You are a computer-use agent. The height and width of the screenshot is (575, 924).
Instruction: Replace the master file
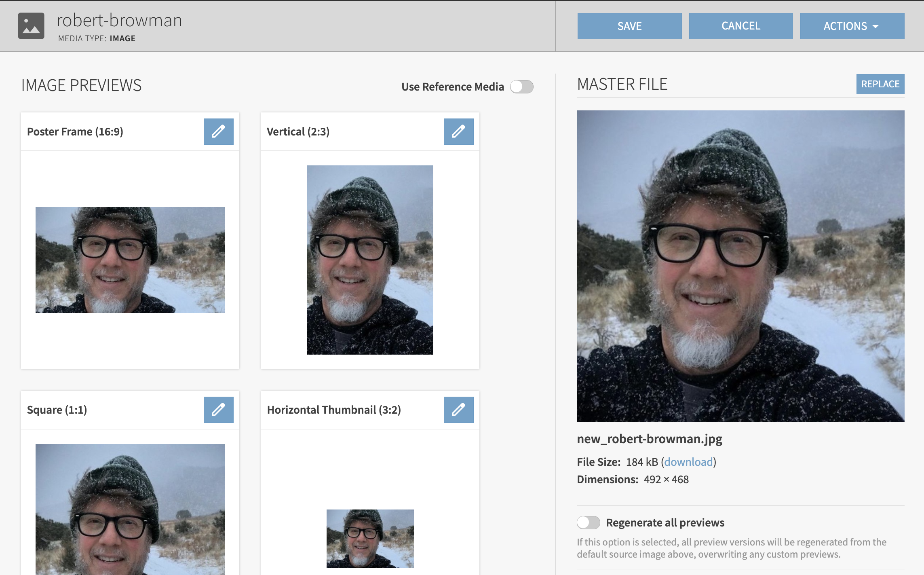880,84
